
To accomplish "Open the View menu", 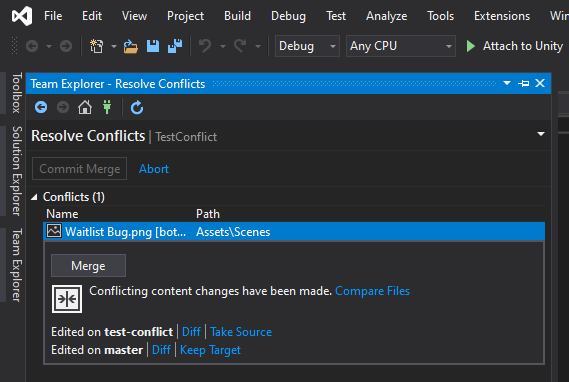I will (134, 16).
